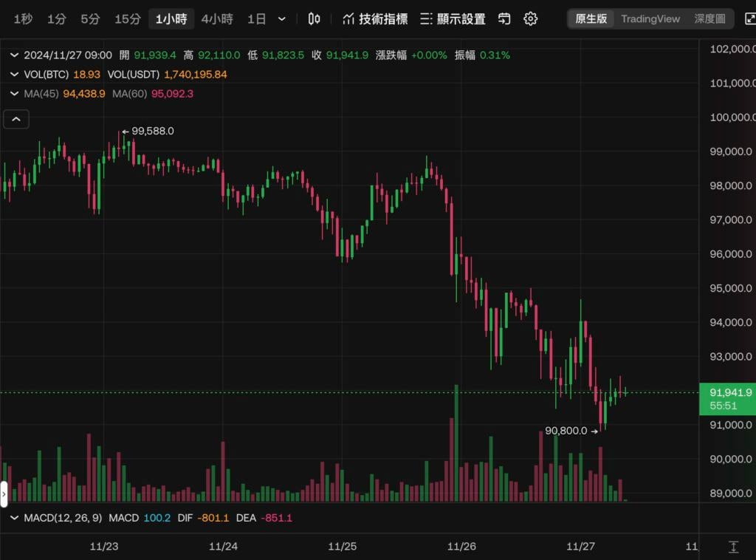This screenshot has width=756, height=560.
Task: Open 顯示設置 display settings
Action: [x=453, y=18]
